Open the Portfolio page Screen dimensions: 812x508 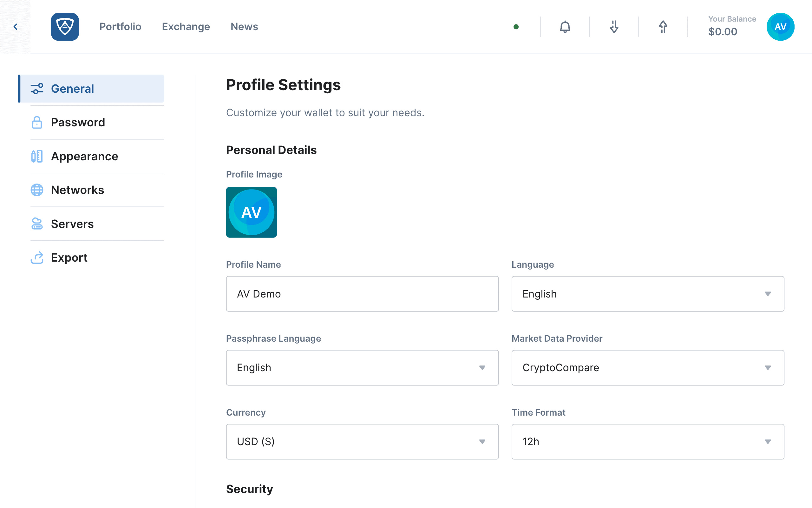coord(120,27)
